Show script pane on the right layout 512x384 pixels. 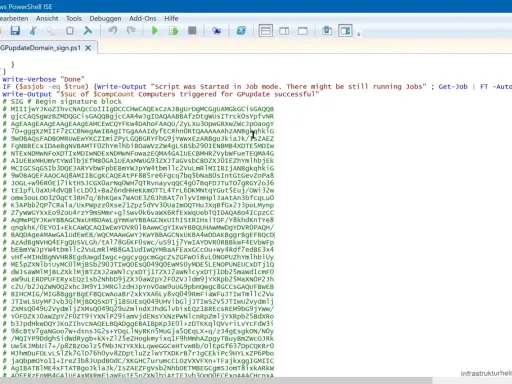(x=284, y=31)
